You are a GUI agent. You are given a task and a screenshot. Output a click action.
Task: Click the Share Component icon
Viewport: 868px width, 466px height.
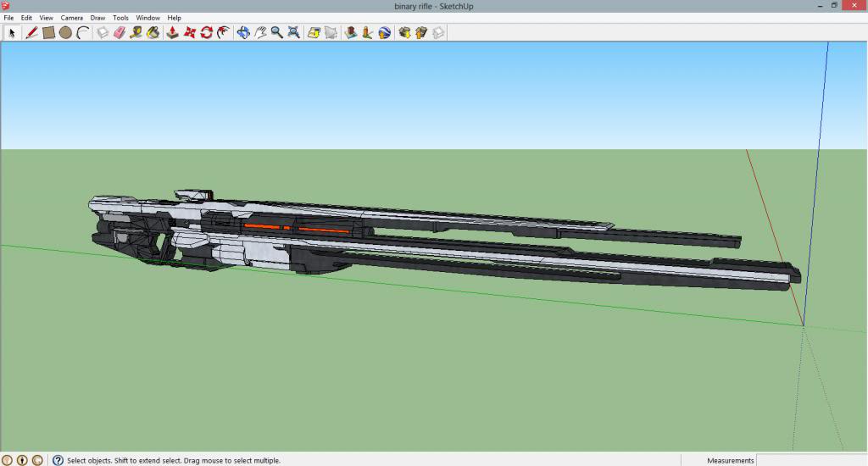point(438,33)
